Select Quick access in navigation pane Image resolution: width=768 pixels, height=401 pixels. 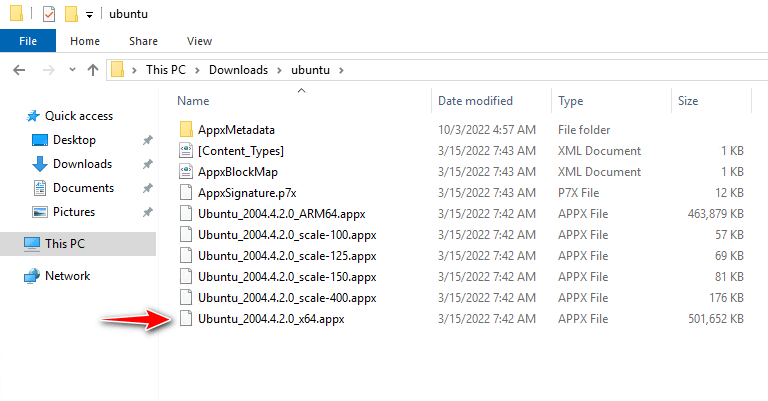[x=79, y=116]
